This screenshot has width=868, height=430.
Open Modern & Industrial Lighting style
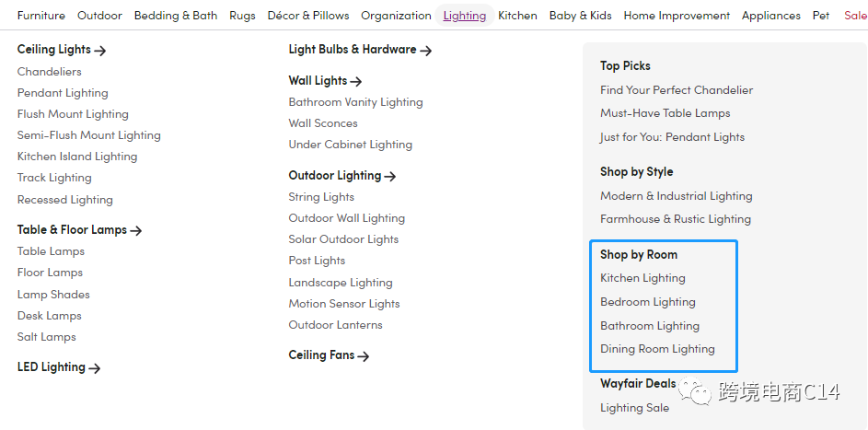676,196
